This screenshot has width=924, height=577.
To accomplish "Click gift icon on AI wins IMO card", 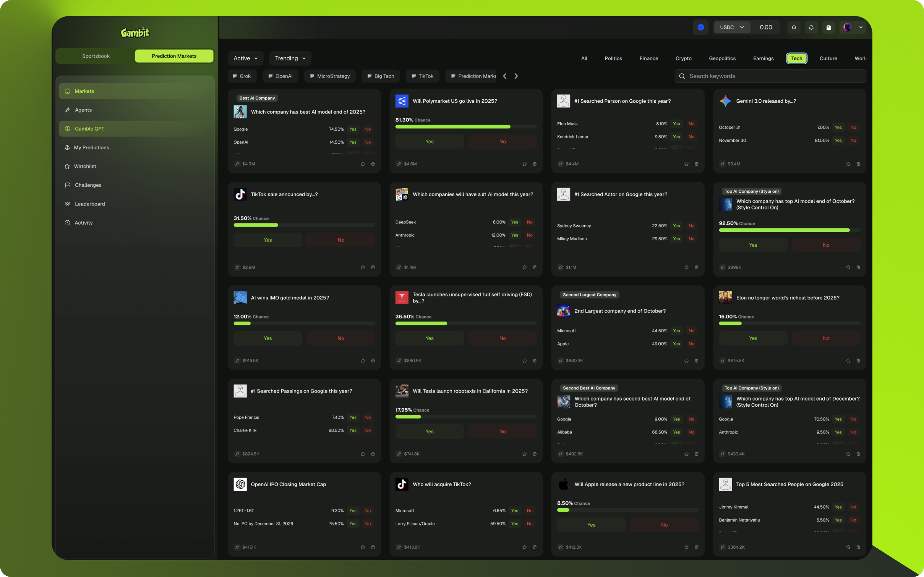I will pyautogui.click(x=373, y=360).
